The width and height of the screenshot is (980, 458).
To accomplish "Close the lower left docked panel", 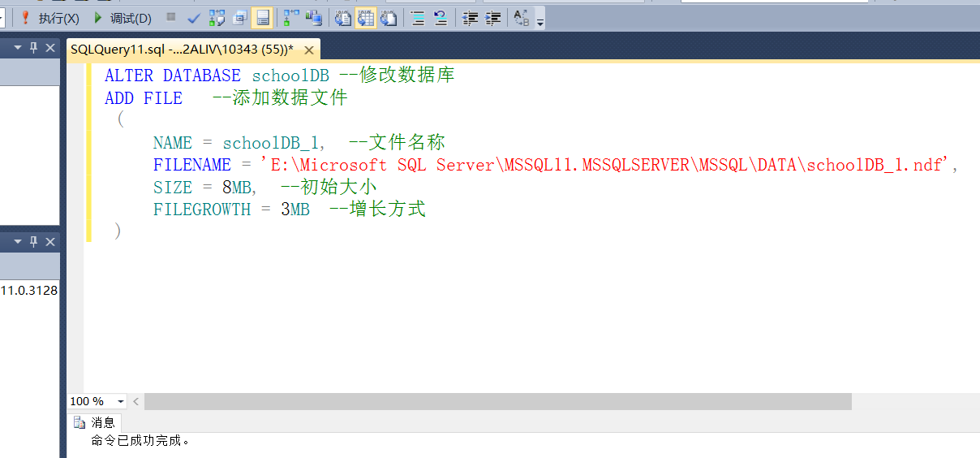I will point(50,241).
